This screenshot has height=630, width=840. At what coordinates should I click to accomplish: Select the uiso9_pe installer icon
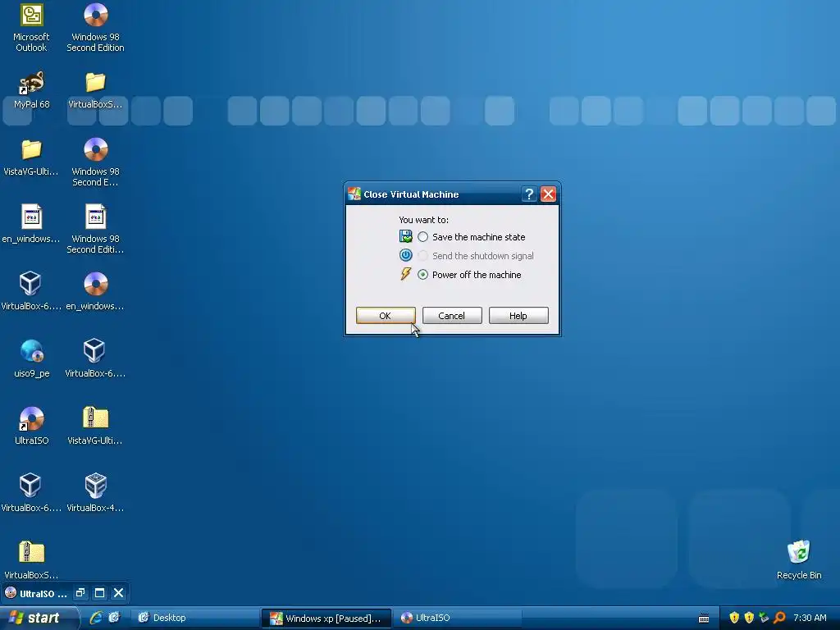click(31, 358)
